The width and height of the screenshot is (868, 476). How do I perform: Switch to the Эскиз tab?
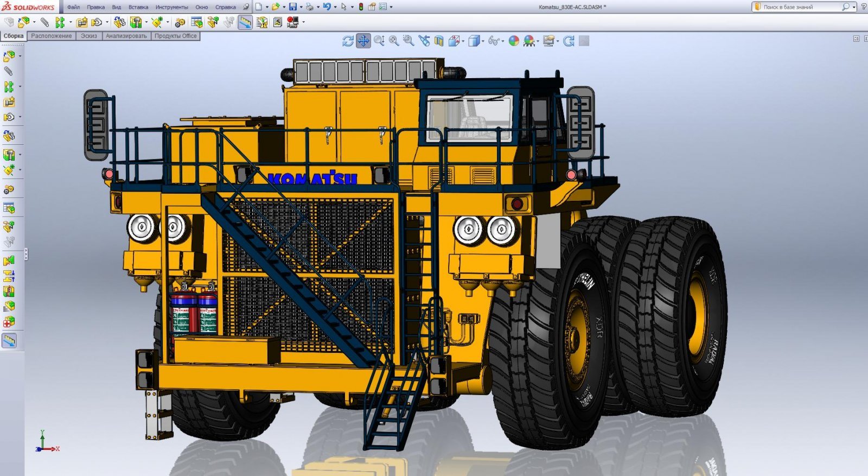click(88, 36)
